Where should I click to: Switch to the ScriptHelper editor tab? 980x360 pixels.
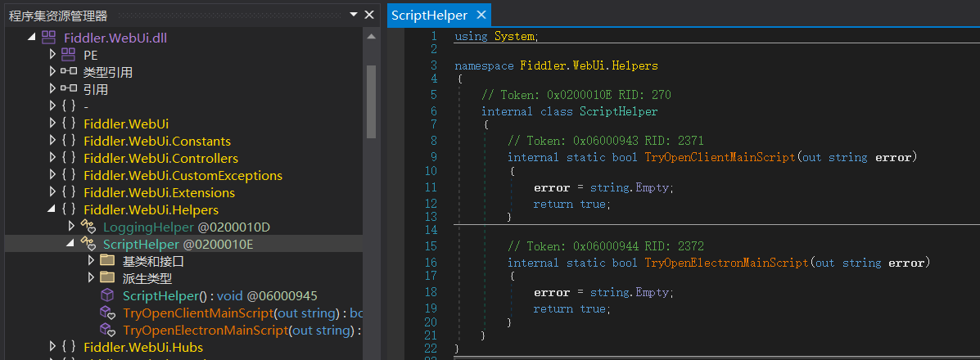coord(429,15)
